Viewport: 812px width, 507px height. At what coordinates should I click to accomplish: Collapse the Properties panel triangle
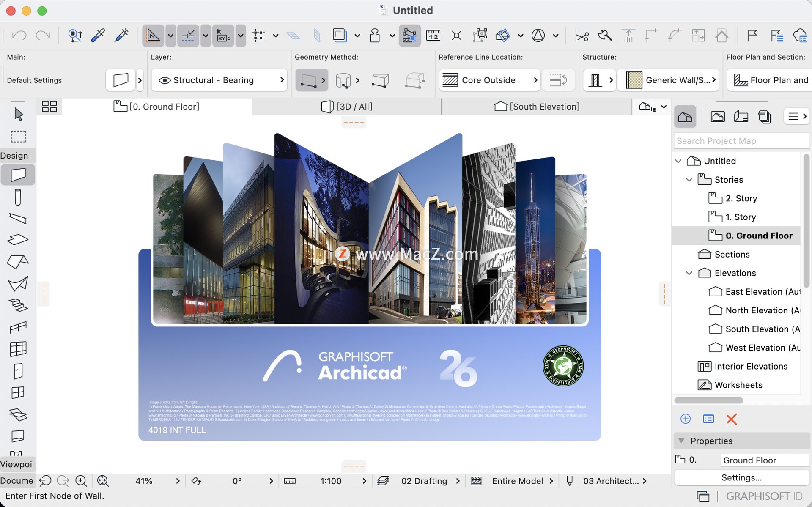(681, 441)
